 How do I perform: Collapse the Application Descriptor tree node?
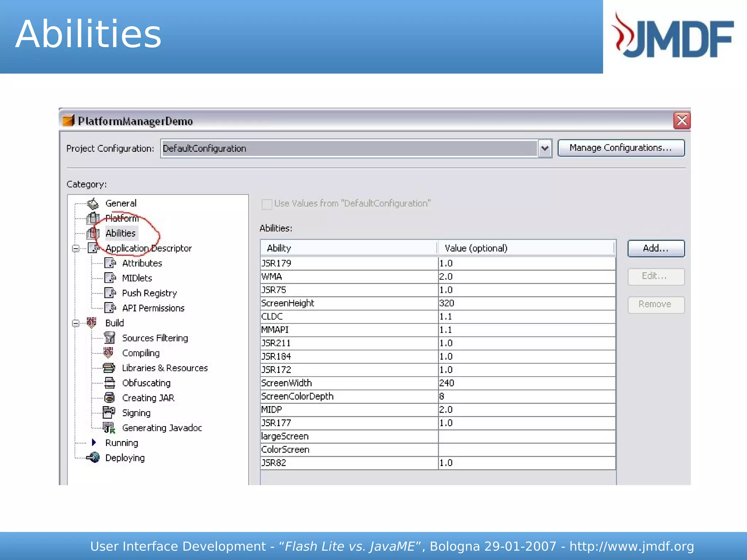coord(76,249)
